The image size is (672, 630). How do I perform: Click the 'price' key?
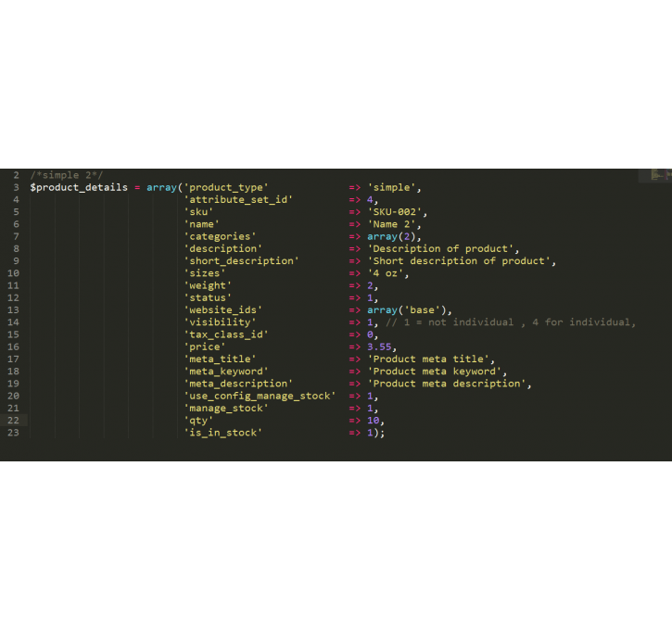(205, 346)
